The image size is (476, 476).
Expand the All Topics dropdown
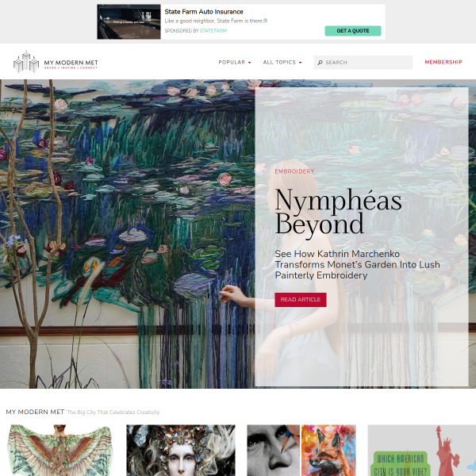pos(282,62)
